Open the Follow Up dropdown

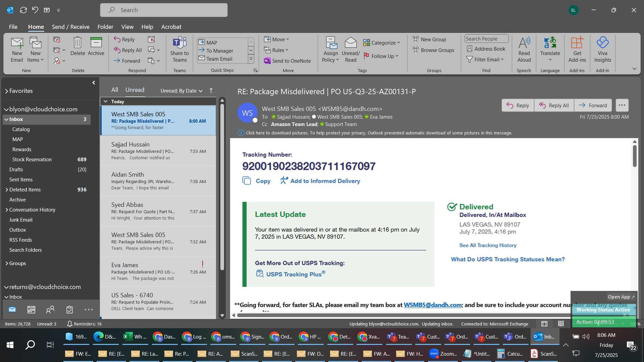tap(381, 56)
